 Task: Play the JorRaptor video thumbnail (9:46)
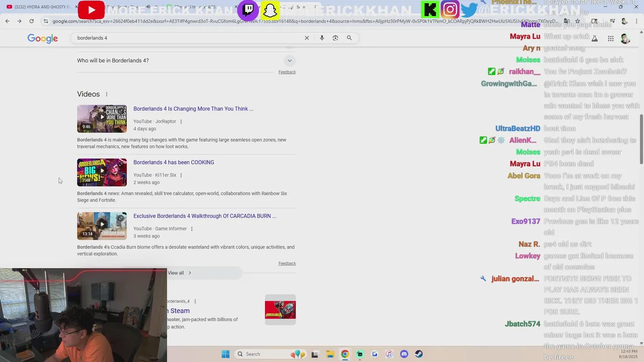click(x=102, y=119)
